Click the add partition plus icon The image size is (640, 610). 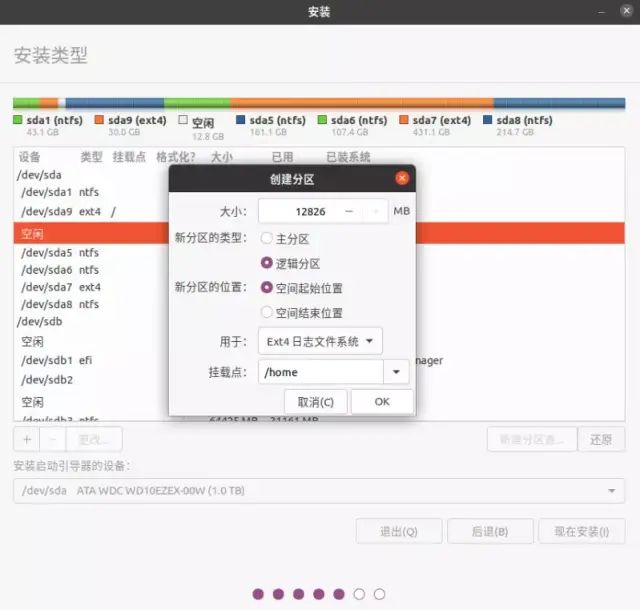[26, 439]
